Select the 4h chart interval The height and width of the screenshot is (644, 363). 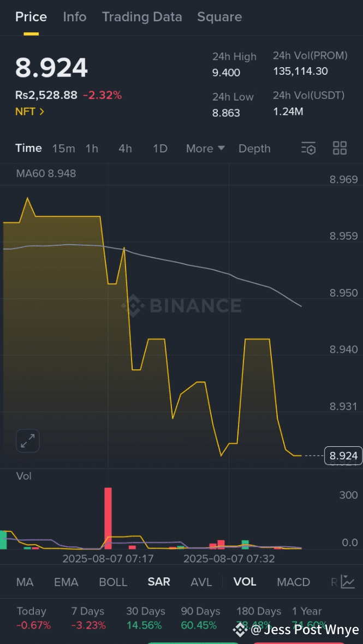tap(125, 148)
